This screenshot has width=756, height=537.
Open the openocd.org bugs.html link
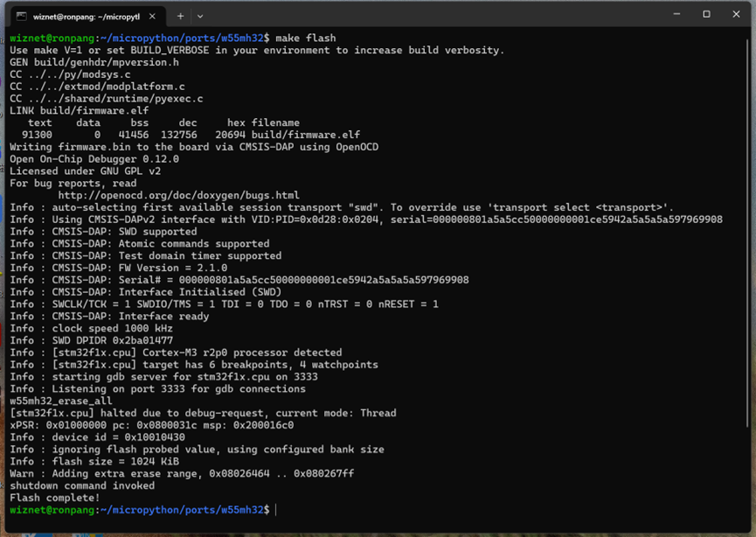[x=179, y=195]
